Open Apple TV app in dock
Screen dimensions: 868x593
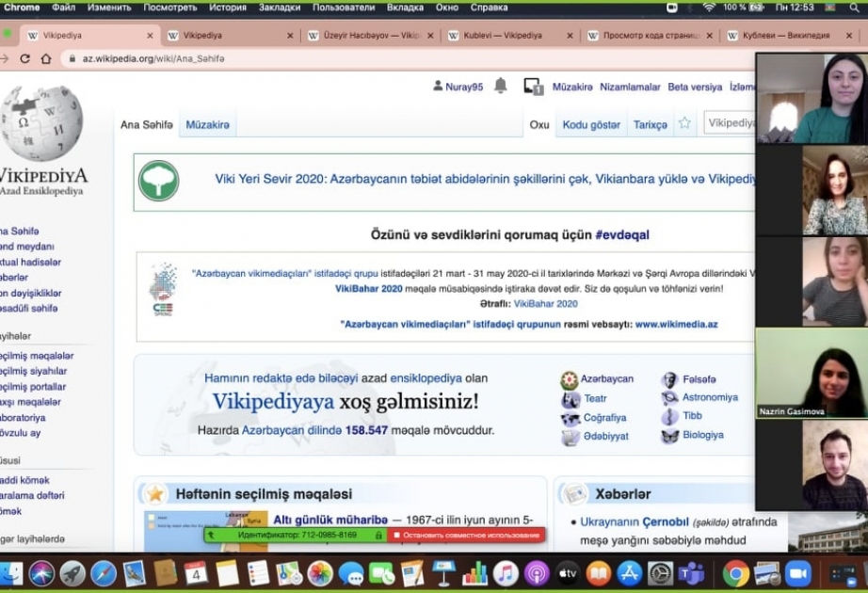[x=568, y=573]
